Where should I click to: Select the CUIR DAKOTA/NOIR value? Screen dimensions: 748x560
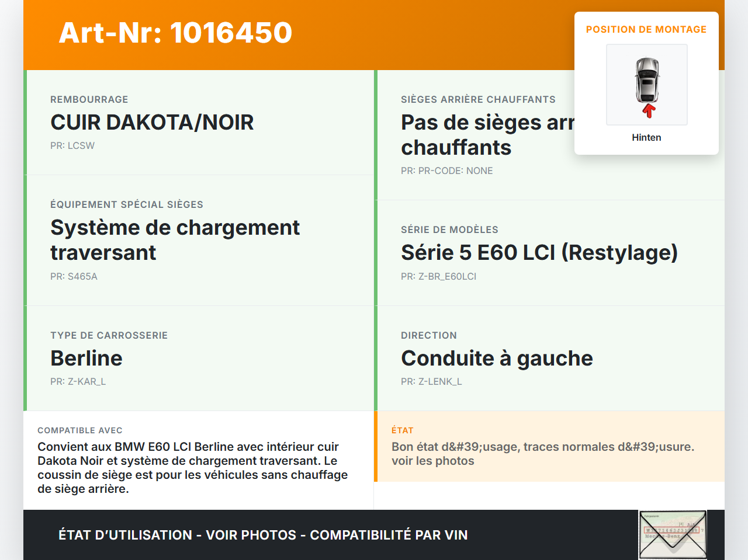tap(152, 122)
